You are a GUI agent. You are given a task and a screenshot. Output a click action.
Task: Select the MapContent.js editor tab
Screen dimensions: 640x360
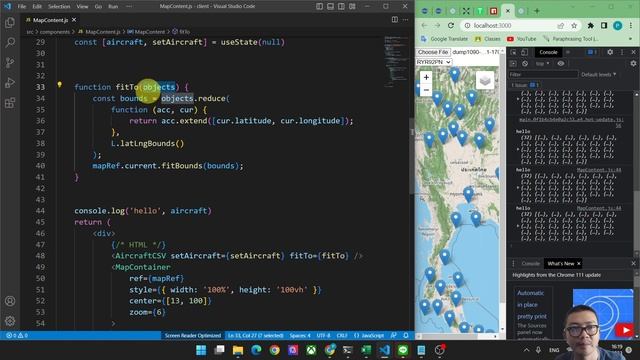(x=51, y=20)
